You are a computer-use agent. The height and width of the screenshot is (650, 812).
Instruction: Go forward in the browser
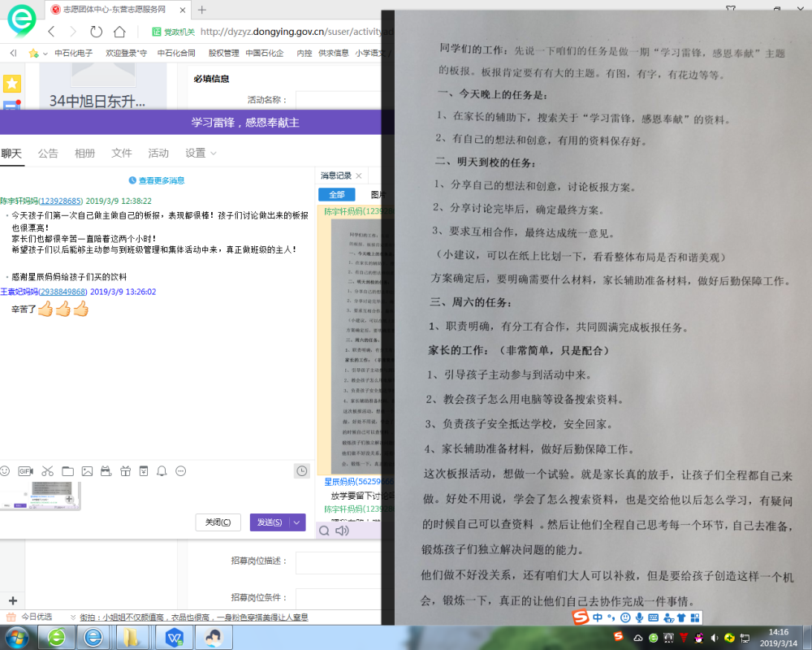point(73,32)
